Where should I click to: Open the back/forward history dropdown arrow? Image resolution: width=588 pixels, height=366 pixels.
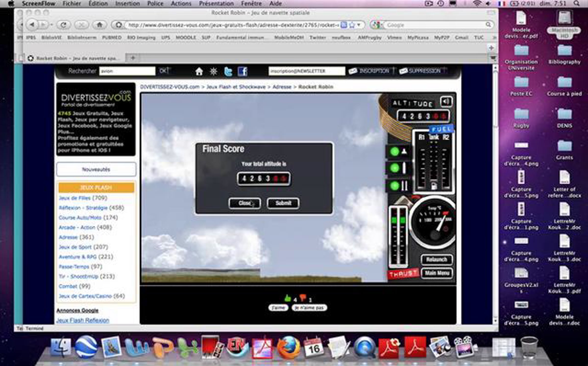tap(51, 25)
